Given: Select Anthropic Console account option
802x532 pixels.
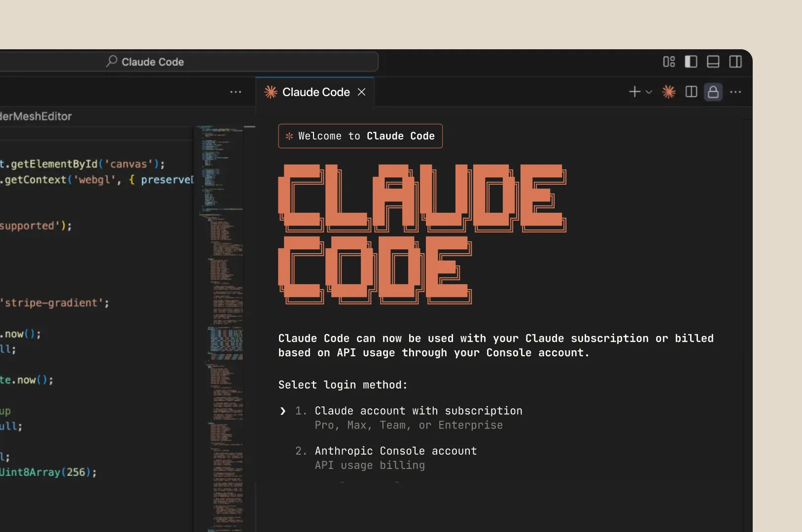Looking at the screenshot, I should 396,451.
